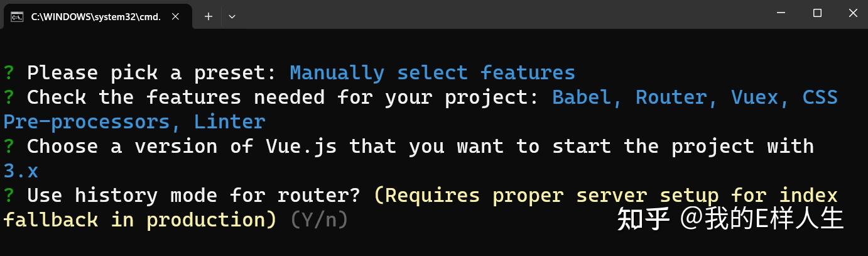Close the terminal window
The width and height of the screenshot is (868, 256).
852,13
